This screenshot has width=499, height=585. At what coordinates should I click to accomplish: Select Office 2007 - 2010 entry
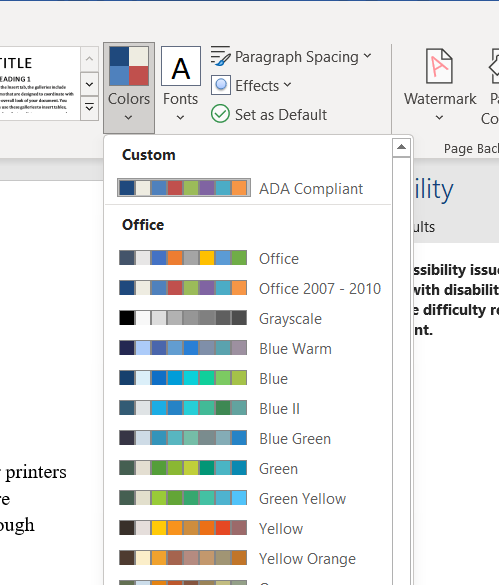(320, 289)
